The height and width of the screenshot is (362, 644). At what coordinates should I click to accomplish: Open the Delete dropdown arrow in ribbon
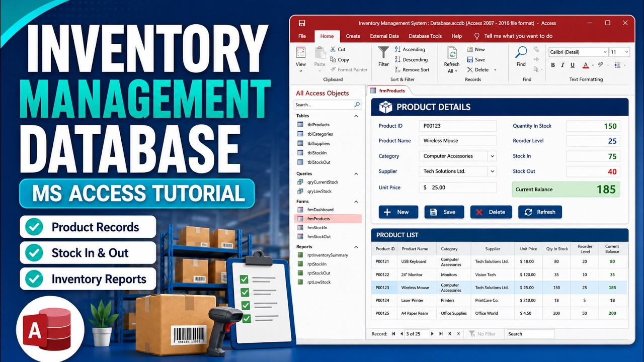[495, 70]
